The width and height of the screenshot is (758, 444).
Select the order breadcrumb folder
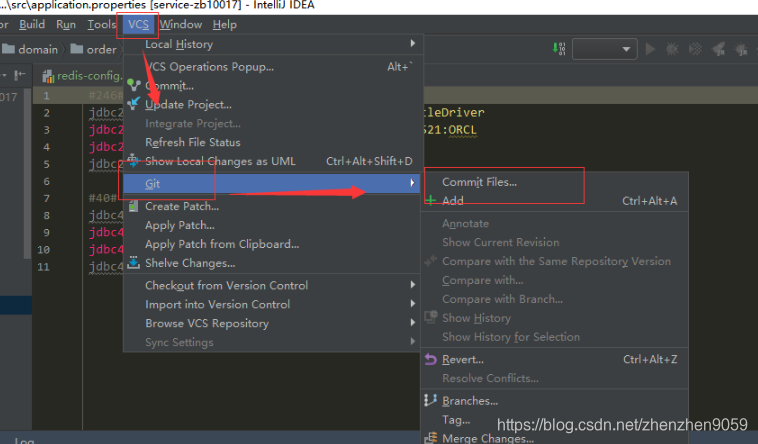point(93,49)
